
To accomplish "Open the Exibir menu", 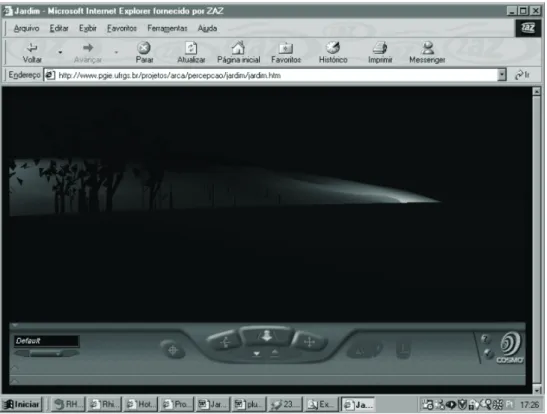I will click(88, 28).
